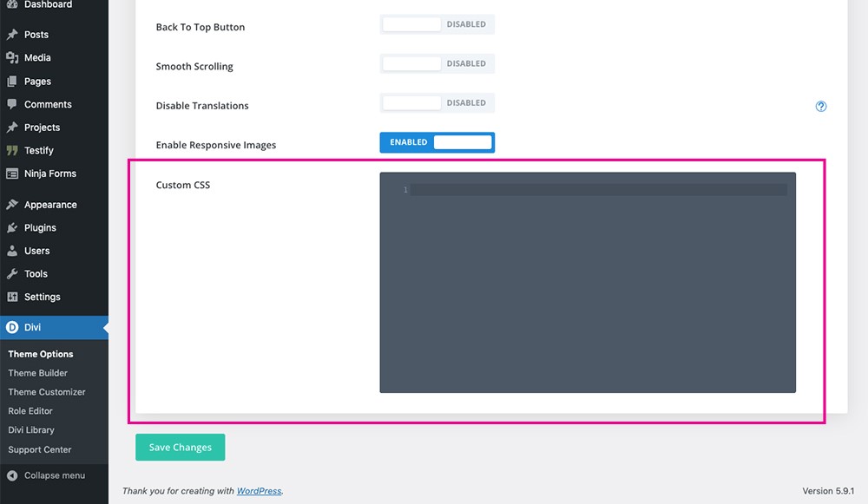Click the Enable Responsive Images label
This screenshot has height=504, width=868.
click(x=216, y=145)
